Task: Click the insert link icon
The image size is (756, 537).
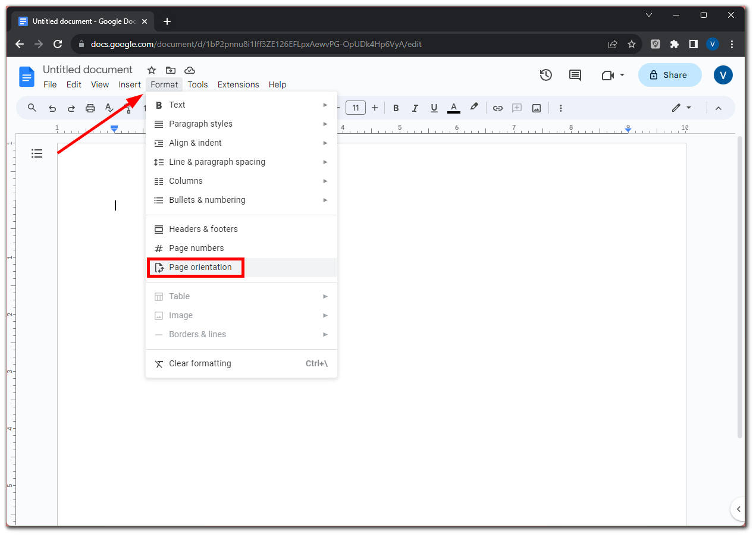Action: coord(498,108)
